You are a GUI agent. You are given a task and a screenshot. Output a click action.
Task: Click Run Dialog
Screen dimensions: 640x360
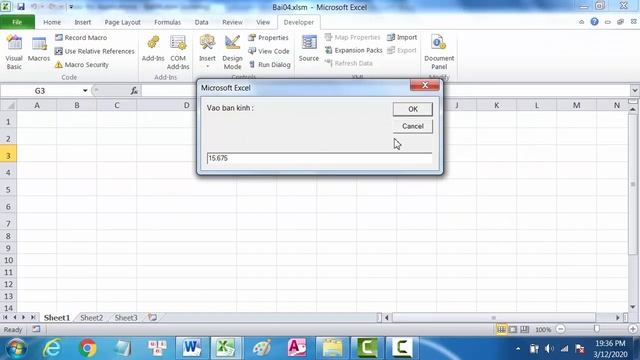point(269,64)
